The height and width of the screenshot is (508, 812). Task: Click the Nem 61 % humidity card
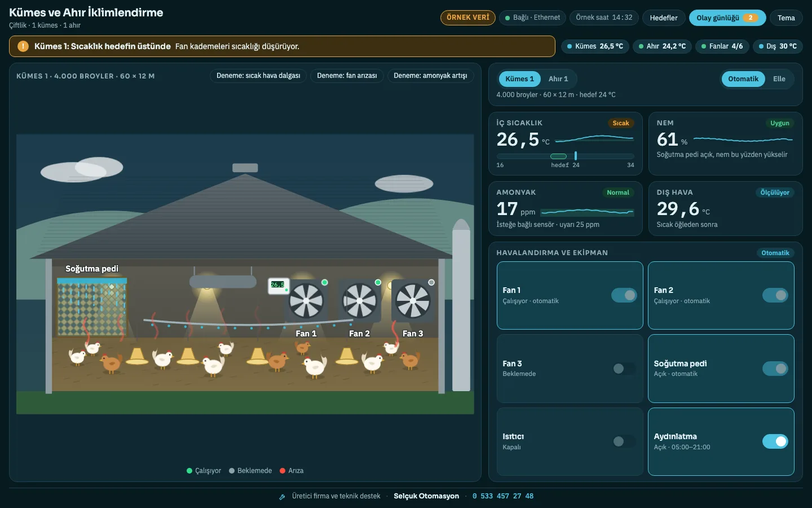726,143
